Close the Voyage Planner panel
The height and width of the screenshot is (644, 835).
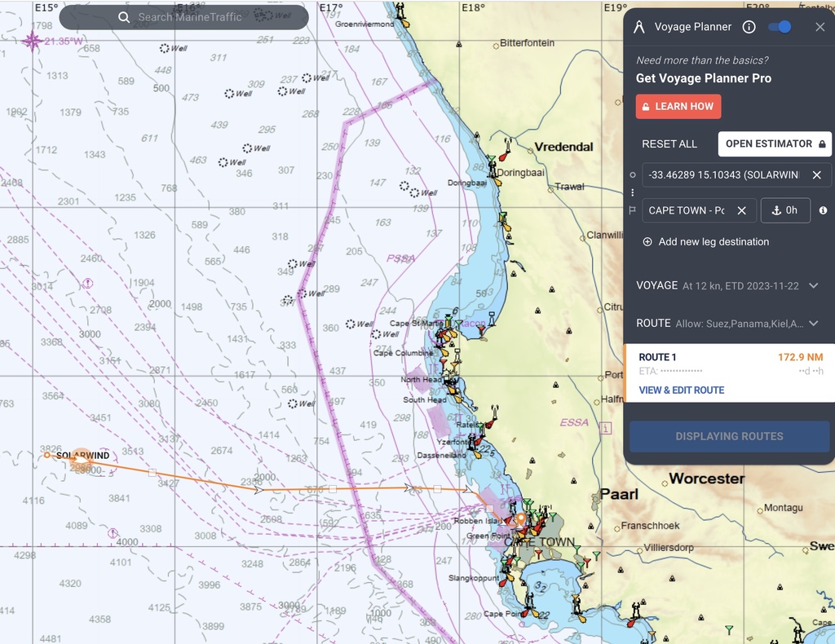820,27
